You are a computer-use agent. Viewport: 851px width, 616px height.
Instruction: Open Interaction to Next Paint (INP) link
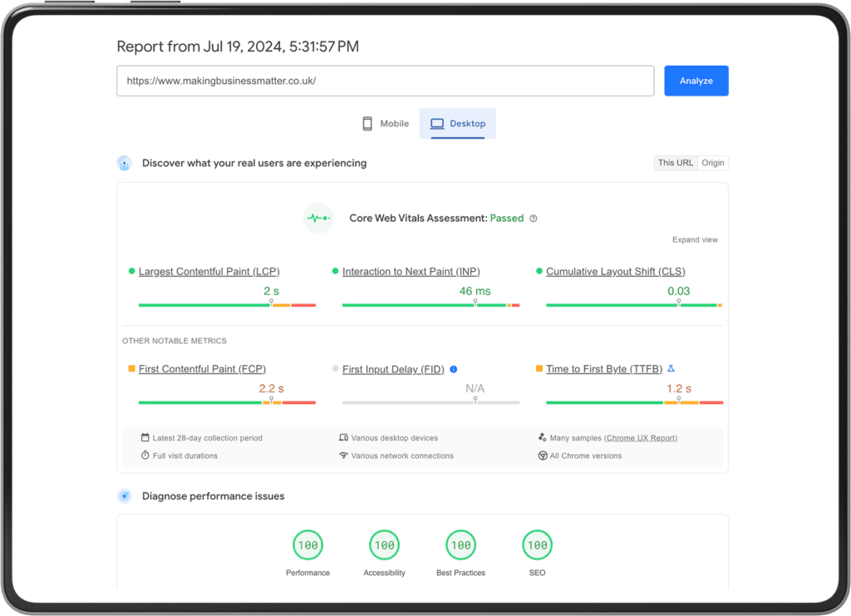coord(411,272)
